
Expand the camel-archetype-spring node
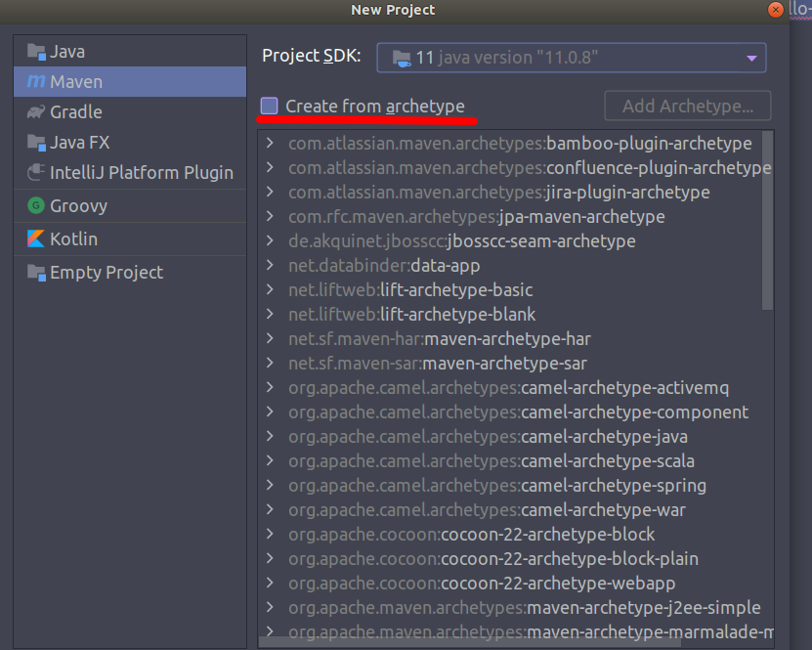tap(270, 485)
